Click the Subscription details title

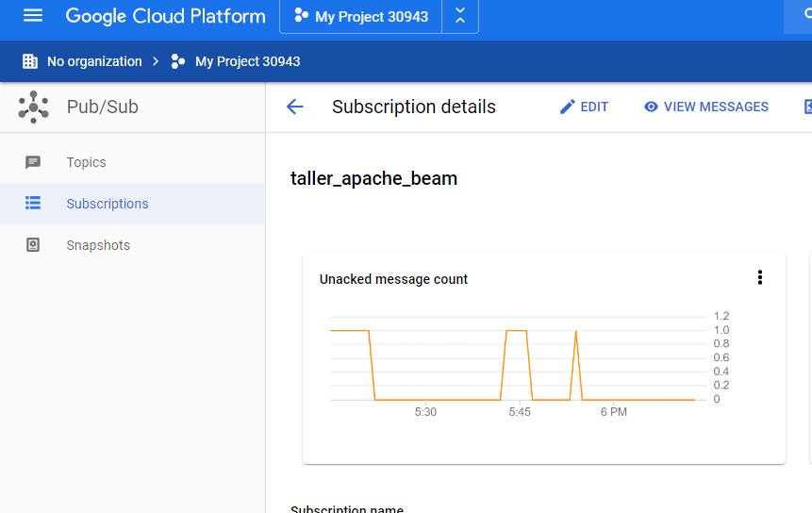pos(414,107)
